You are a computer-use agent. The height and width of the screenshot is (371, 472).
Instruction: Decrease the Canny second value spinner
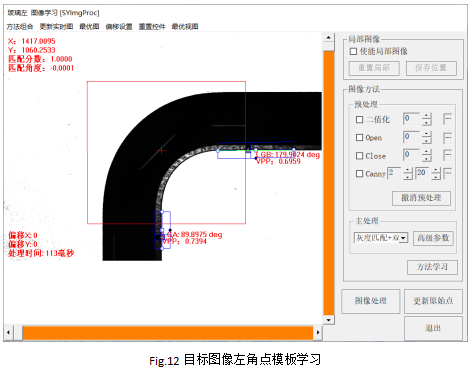coord(436,177)
